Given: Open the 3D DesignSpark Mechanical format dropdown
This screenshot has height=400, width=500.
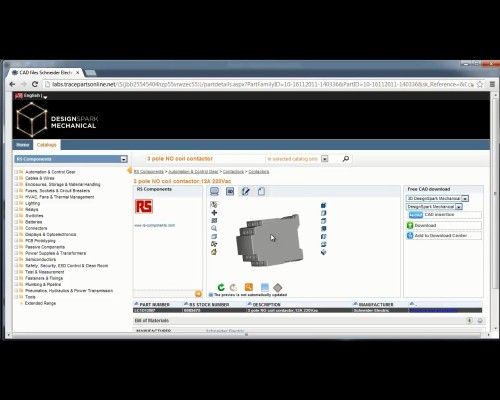Looking at the screenshot, I should (x=465, y=199).
